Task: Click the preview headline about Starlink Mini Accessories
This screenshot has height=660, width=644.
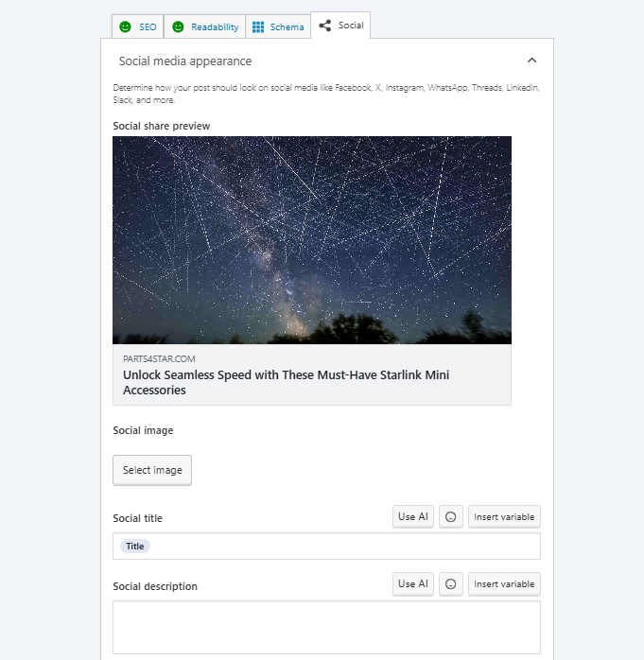Action: [286, 382]
